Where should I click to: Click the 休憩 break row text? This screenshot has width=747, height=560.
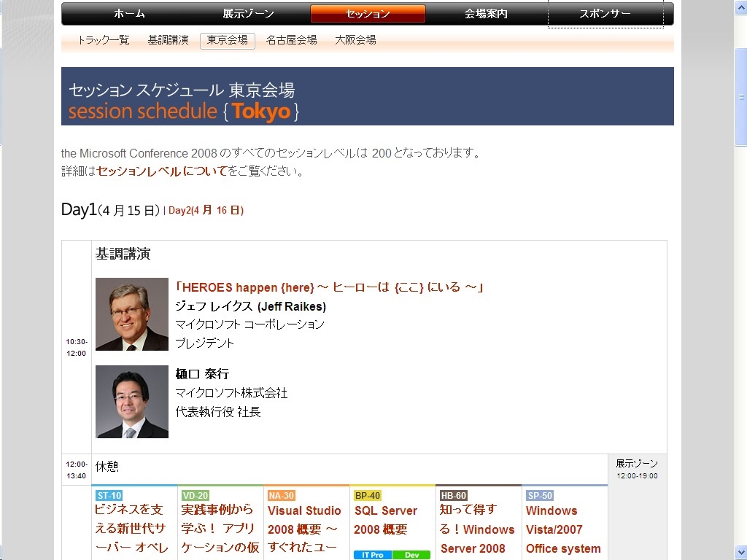(107, 466)
